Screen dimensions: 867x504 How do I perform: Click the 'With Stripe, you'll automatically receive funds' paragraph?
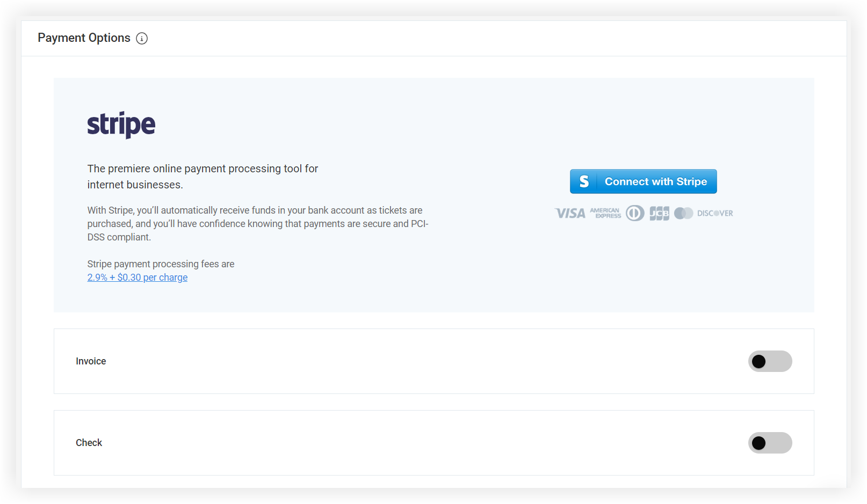pos(258,224)
